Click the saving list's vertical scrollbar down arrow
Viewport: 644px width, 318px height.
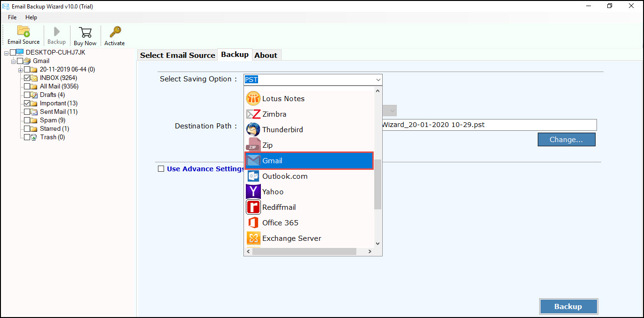pos(377,243)
